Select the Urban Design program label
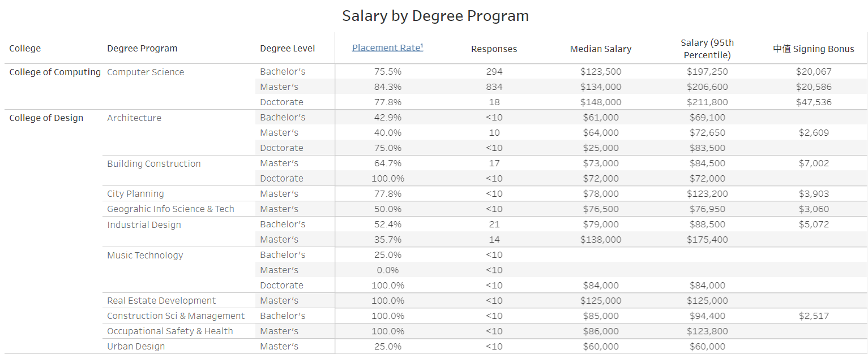Viewport: 868px width, 354px height. coord(136,347)
